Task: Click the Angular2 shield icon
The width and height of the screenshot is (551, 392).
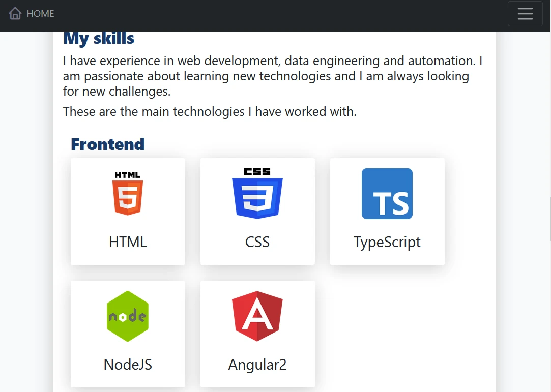Action: point(257,316)
